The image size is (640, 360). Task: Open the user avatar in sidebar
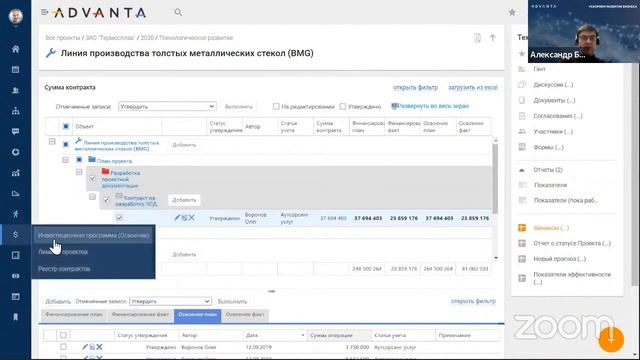(16, 16)
